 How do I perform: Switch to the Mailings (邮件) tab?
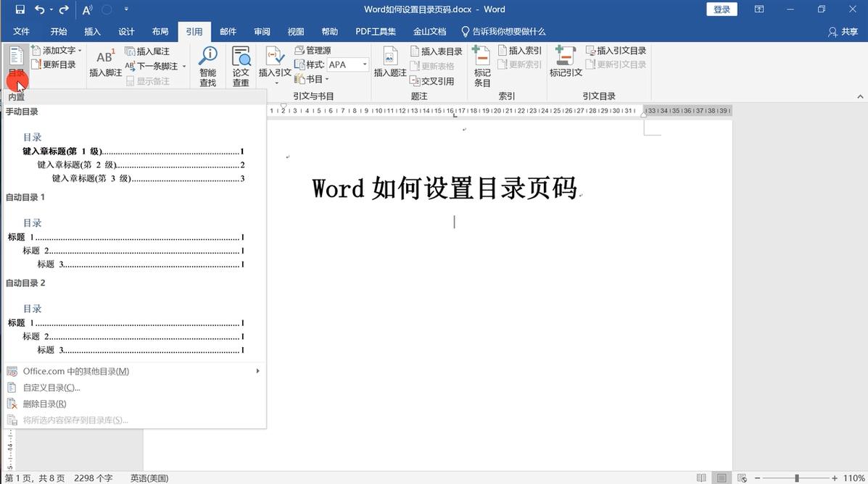[x=228, y=32]
